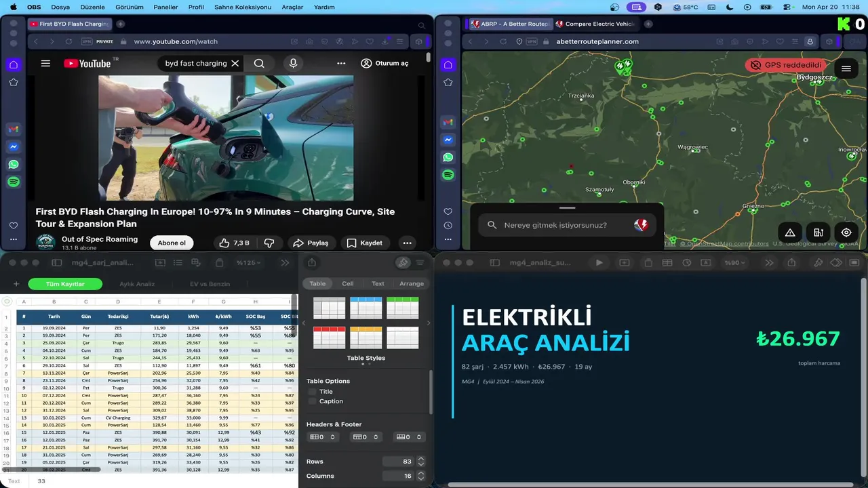Select green header table style thumbnail
This screenshot has width=868, height=488.
(403, 308)
